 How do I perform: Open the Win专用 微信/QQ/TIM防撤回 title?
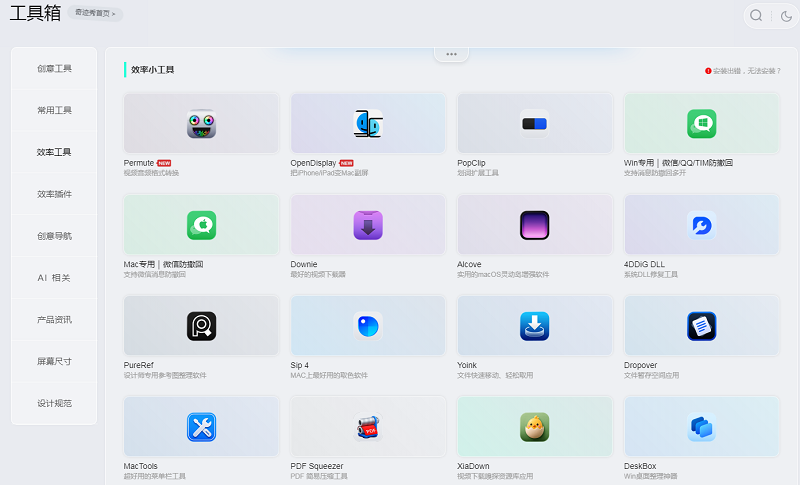coord(678,163)
